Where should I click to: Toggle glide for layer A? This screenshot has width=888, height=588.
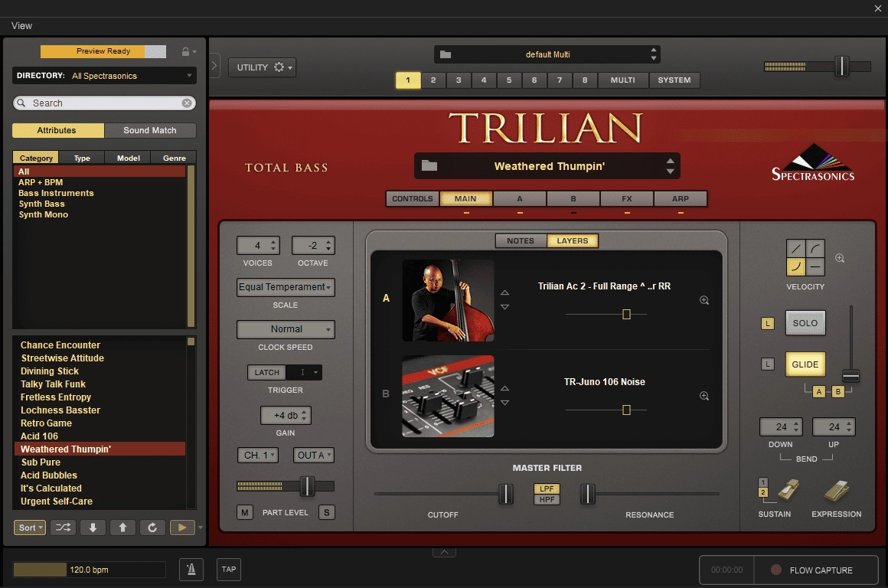coord(819,391)
